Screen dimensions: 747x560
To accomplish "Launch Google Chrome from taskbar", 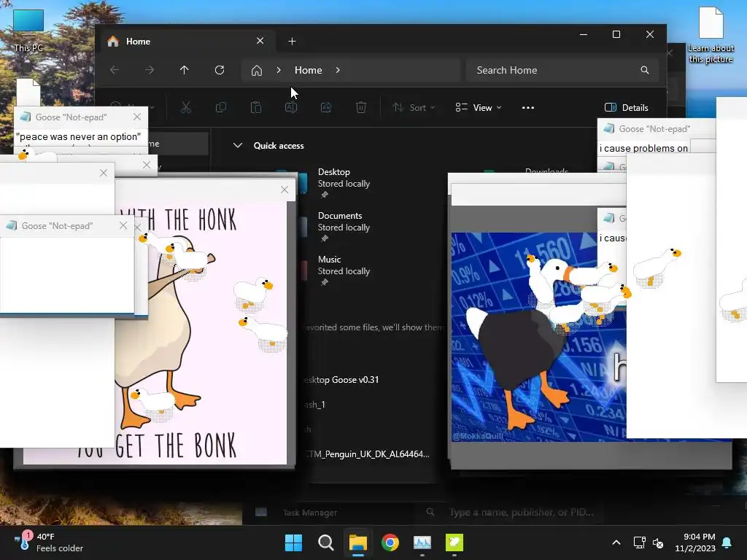I will pos(390,542).
